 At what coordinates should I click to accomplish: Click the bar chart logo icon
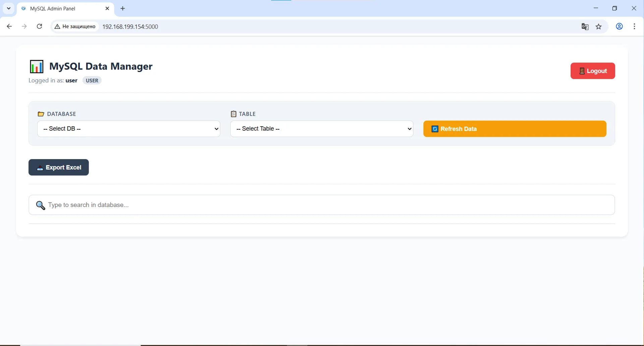click(x=37, y=66)
